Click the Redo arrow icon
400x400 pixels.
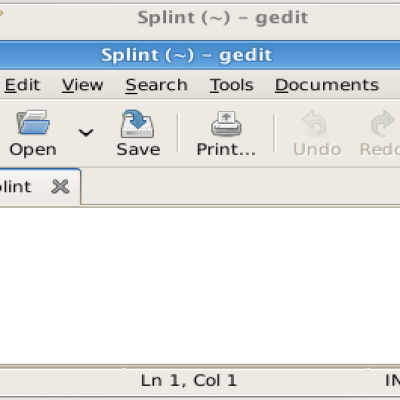click(x=383, y=123)
